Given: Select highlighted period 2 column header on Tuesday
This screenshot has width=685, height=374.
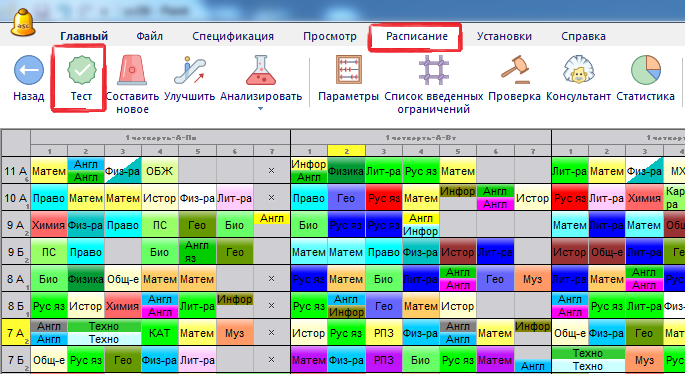Looking at the screenshot, I should [346, 151].
